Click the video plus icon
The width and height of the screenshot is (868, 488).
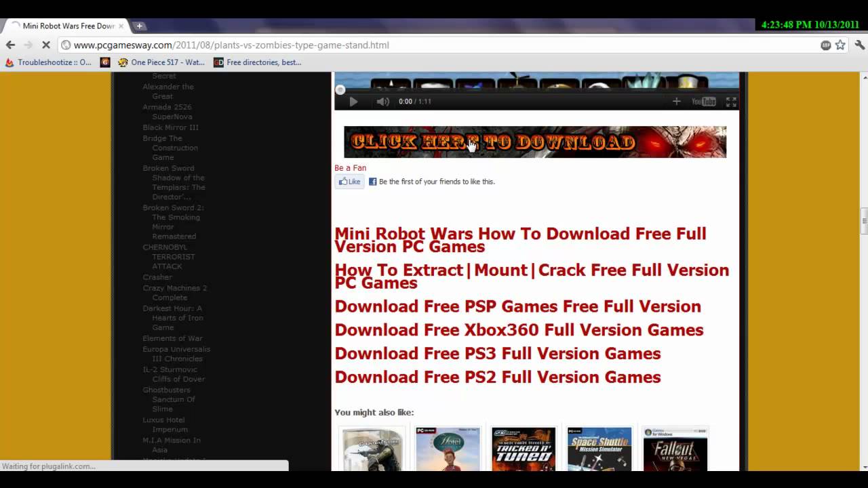[676, 102]
